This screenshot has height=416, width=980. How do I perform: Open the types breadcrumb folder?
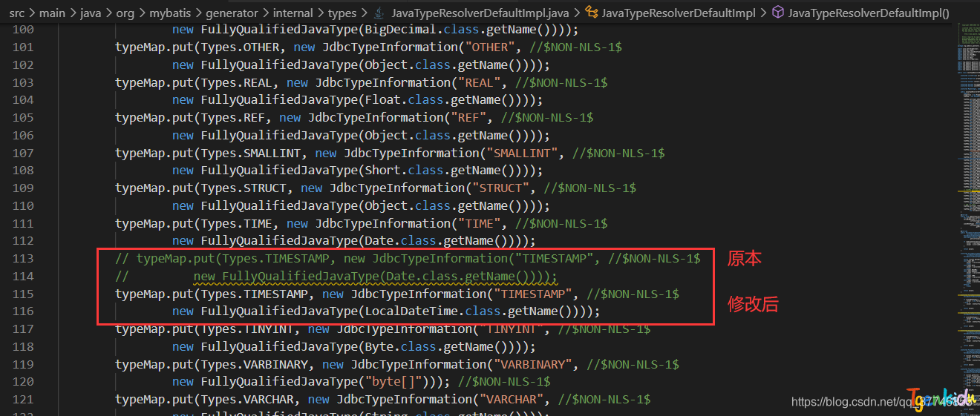(343, 13)
